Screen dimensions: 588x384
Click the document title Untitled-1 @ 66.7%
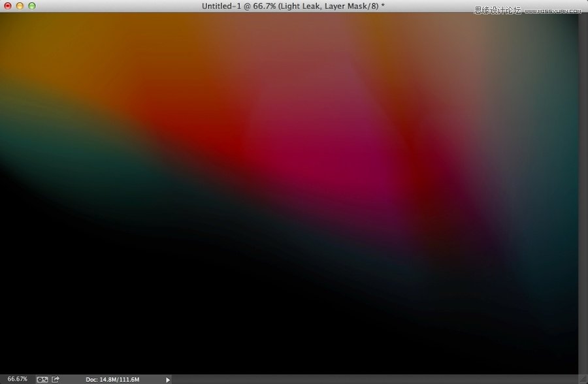(293, 6)
